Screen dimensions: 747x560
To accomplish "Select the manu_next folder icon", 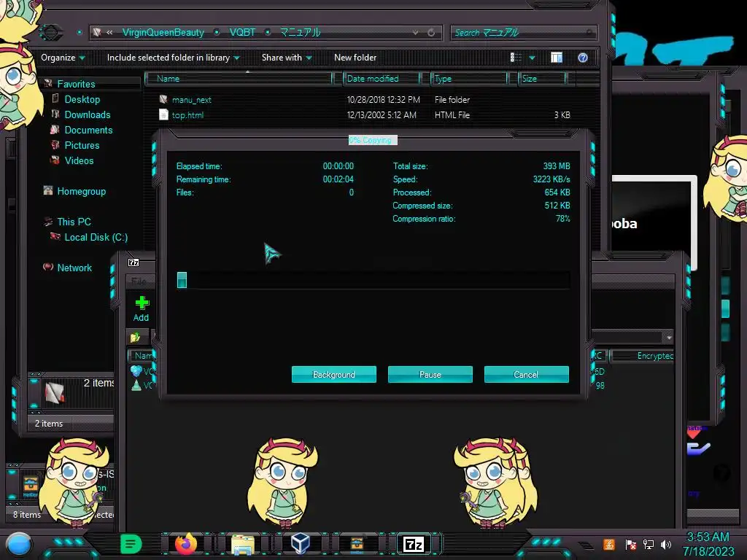I will pyautogui.click(x=163, y=99).
